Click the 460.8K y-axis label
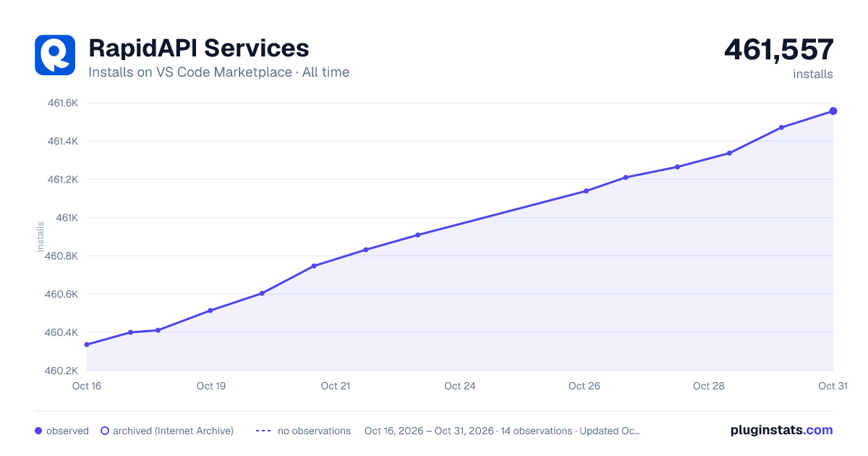Viewport: 868px width, 456px height. (61, 256)
